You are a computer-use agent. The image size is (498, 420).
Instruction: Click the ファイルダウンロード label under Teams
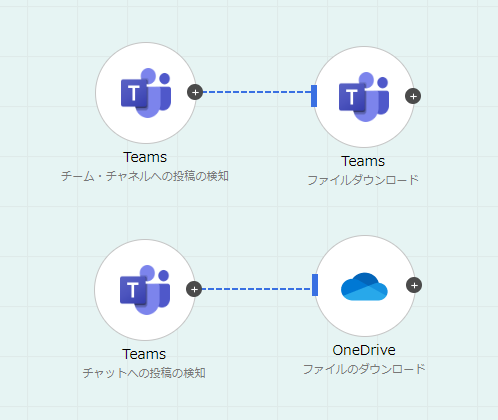[363, 180]
